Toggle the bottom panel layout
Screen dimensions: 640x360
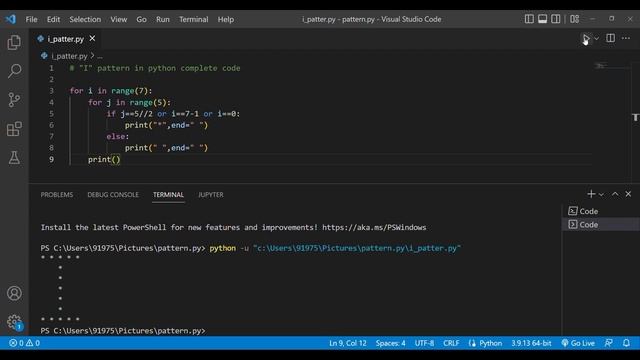[x=542, y=19]
